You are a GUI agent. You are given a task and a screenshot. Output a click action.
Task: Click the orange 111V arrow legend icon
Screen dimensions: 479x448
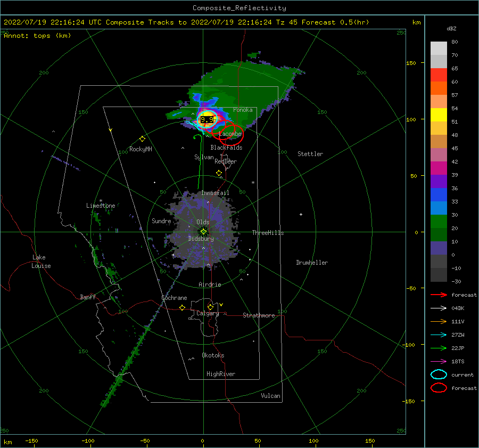pos(439,321)
